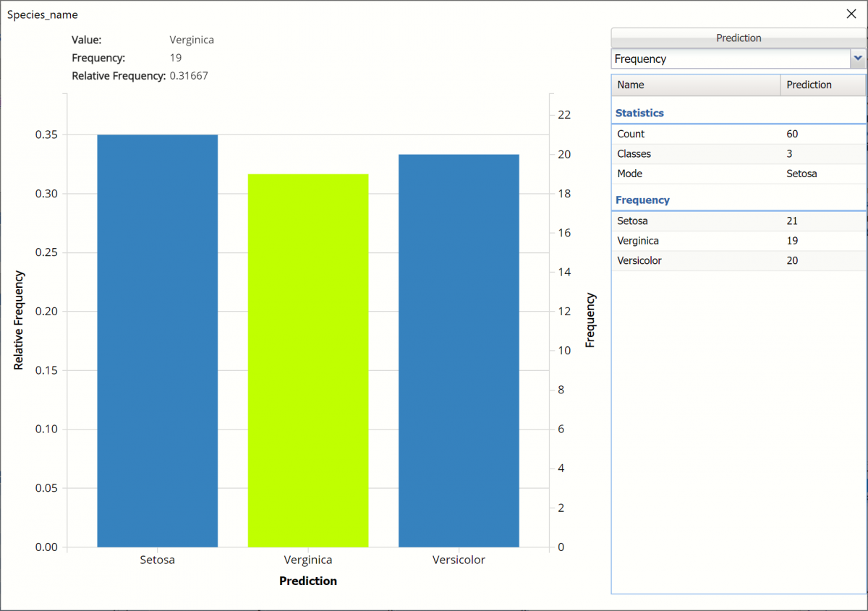The image size is (868, 611).
Task: Select the Versicolor frequency table row
Action: (738, 260)
